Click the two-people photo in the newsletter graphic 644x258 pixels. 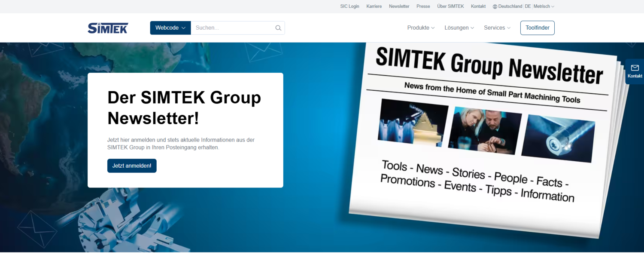pos(484,130)
